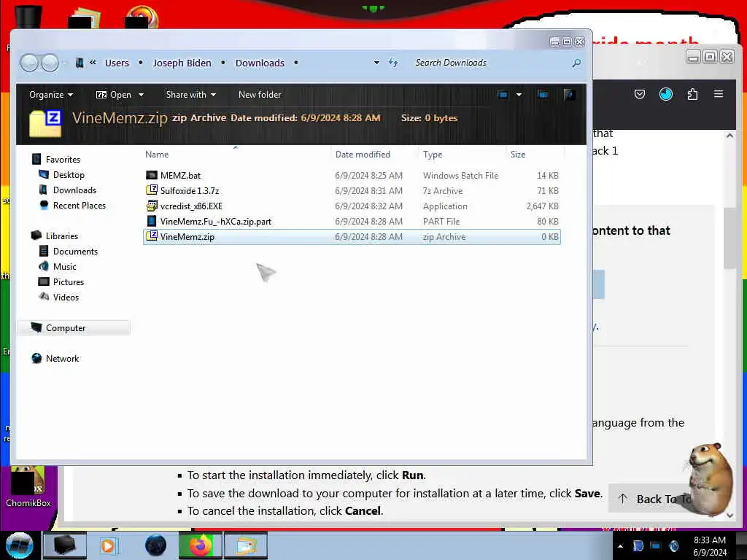Viewport: 747px width, 560px height.
Task: Select Computer in the navigation pane
Action: pos(66,327)
